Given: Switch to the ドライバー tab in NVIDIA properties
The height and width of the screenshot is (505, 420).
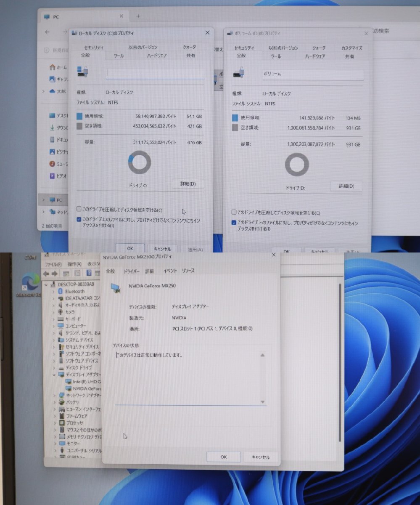Looking at the screenshot, I should 132,271.
